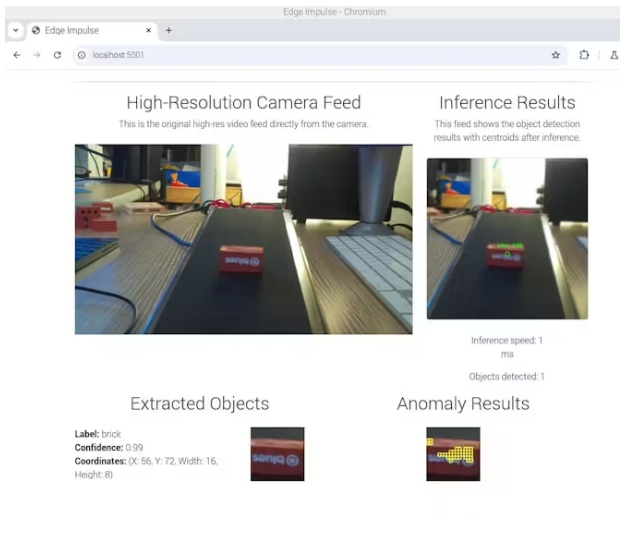Open the tab search dropdown chevron

pyautogui.click(x=15, y=30)
